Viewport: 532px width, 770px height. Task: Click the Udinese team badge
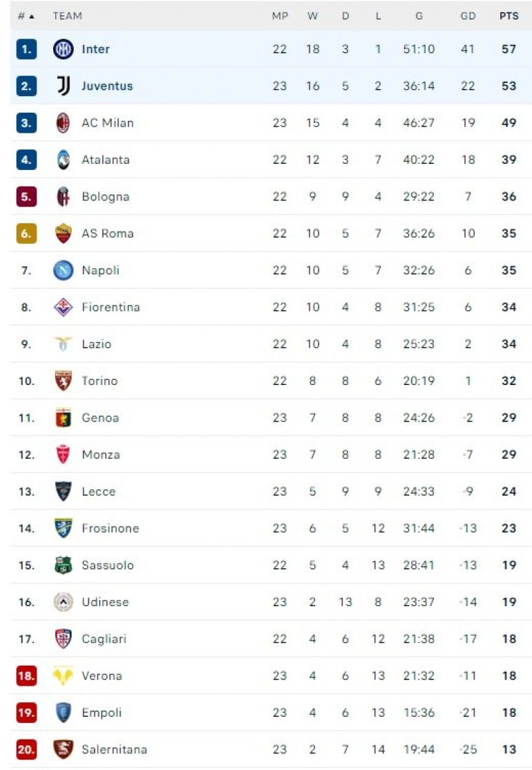[63, 602]
